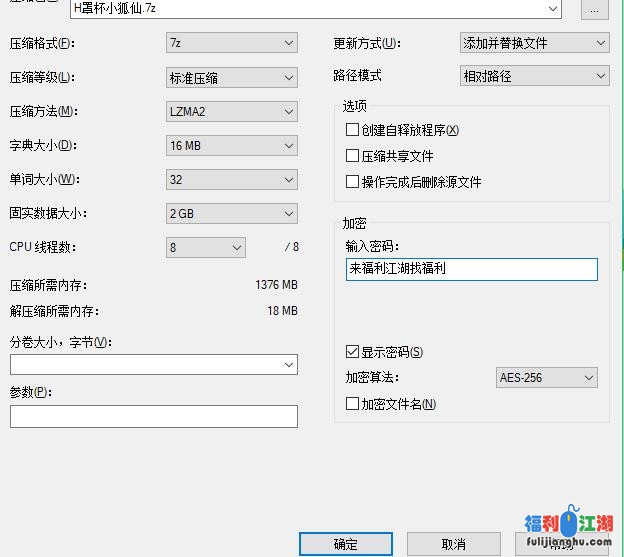Screen dimensions: 624x557
Task: Click the 参数 parameters text field
Action: 154,416
